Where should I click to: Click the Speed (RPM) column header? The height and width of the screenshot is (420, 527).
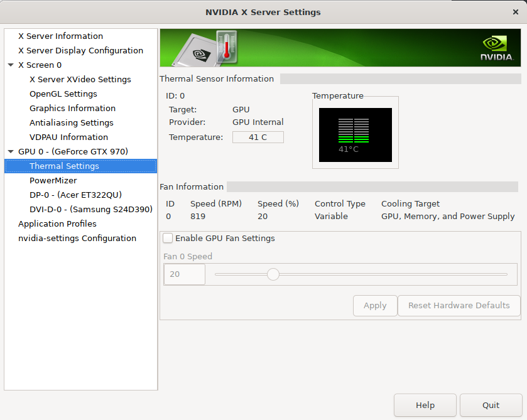[216, 203]
